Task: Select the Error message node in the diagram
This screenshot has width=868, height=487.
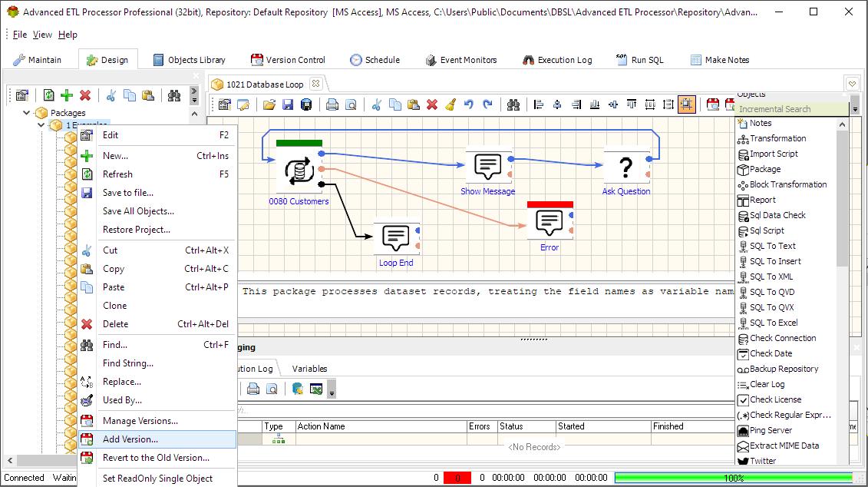Action: coord(550,223)
